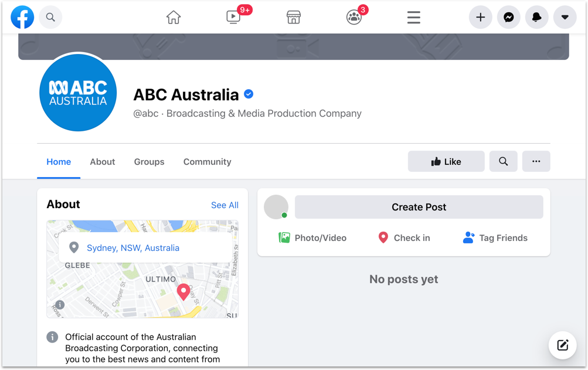Screen dimensions: 588x370
Task: Open the page's three-dots more options
Action: [536, 161]
